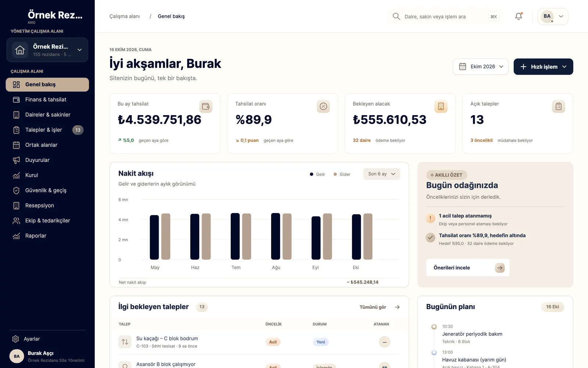
Task: Click the calendar icon in Ekim 2026 selector
Action: [463, 67]
